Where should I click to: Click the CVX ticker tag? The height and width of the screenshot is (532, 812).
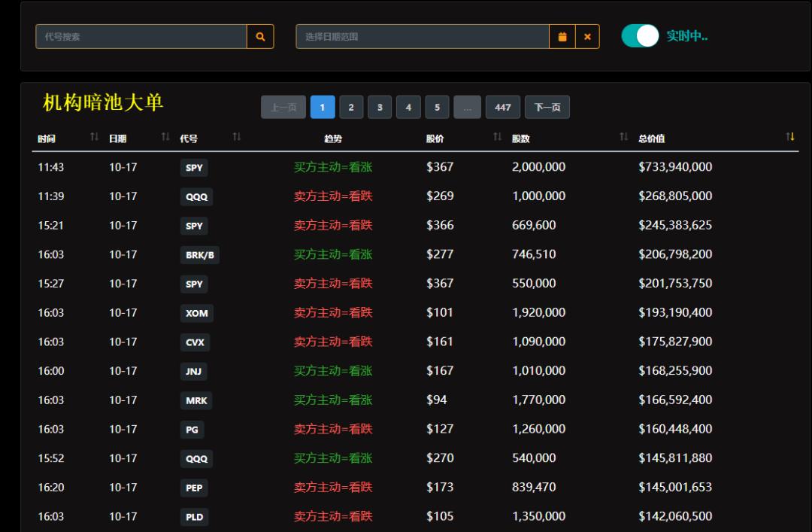coord(195,342)
